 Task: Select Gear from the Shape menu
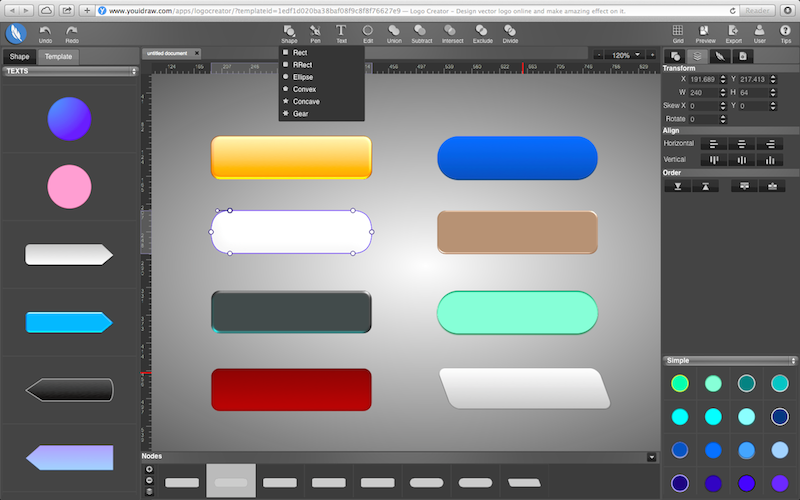[x=300, y=114]
